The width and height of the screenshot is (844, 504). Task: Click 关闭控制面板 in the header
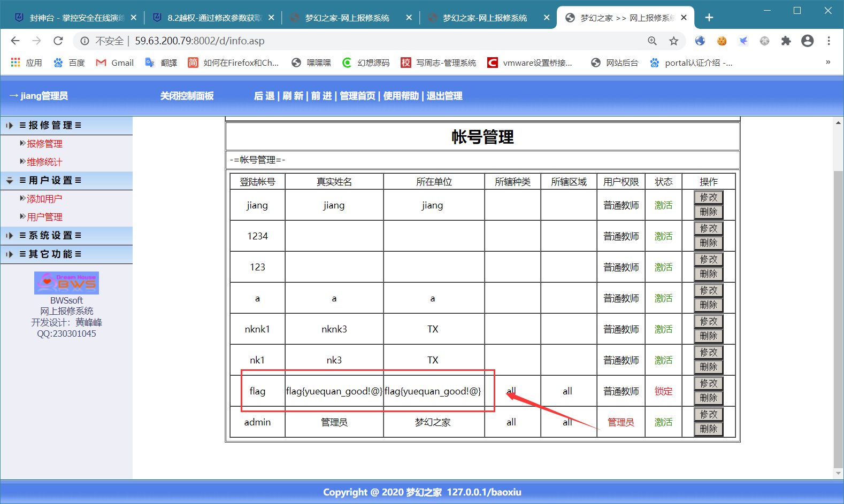pos(187,96)
